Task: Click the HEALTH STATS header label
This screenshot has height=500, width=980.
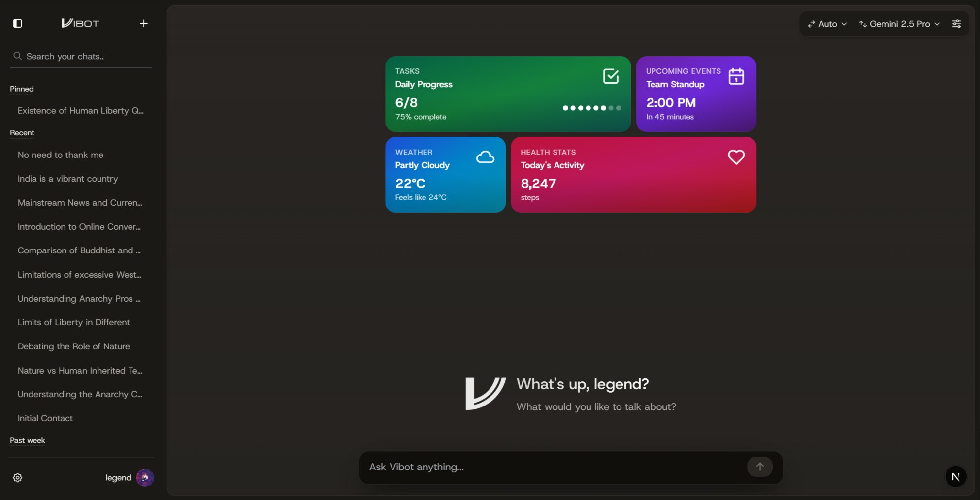Action: pos(548,153)
